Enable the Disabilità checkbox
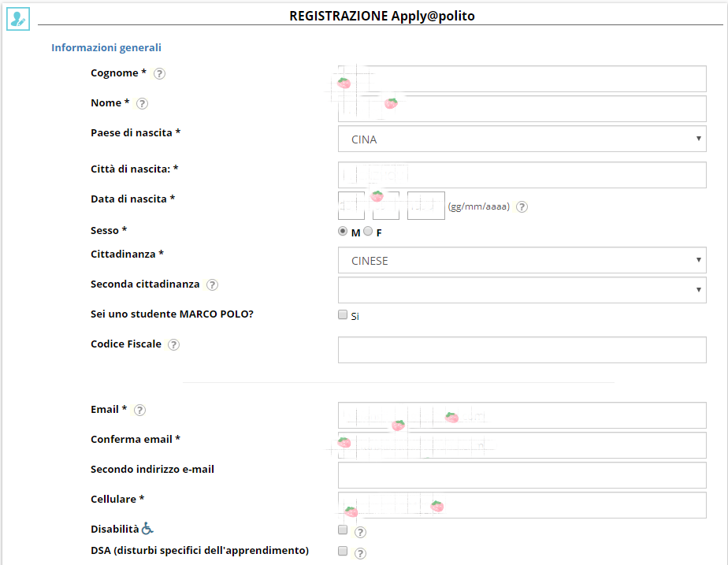This screenshot has width=728, height=565. click(x=343, y=530)
